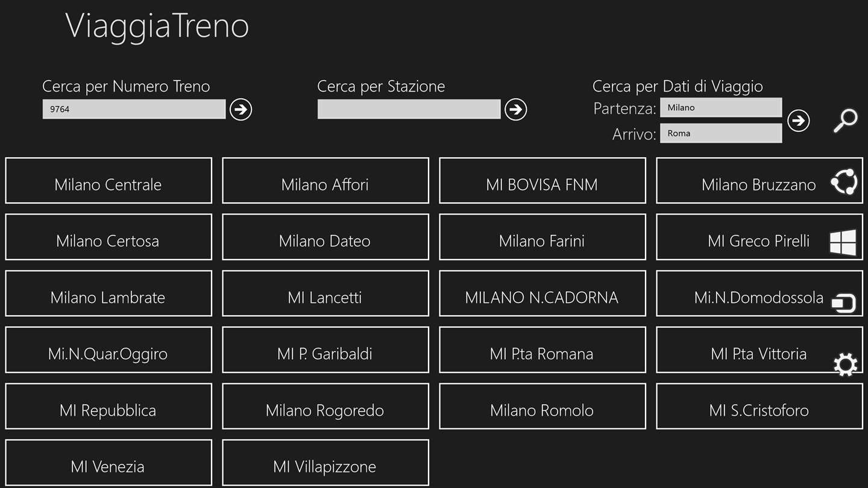Click the arrow to search by travel data
Image resolution: width=868 pixels, height=488 pixels.
pyautogui.click(x=799, y=120)
